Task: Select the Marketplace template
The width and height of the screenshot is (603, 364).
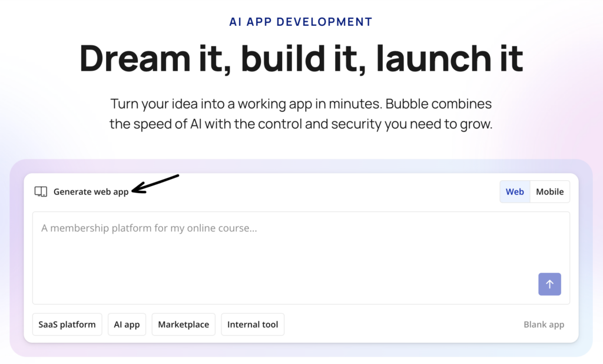Action: (183, 324)
